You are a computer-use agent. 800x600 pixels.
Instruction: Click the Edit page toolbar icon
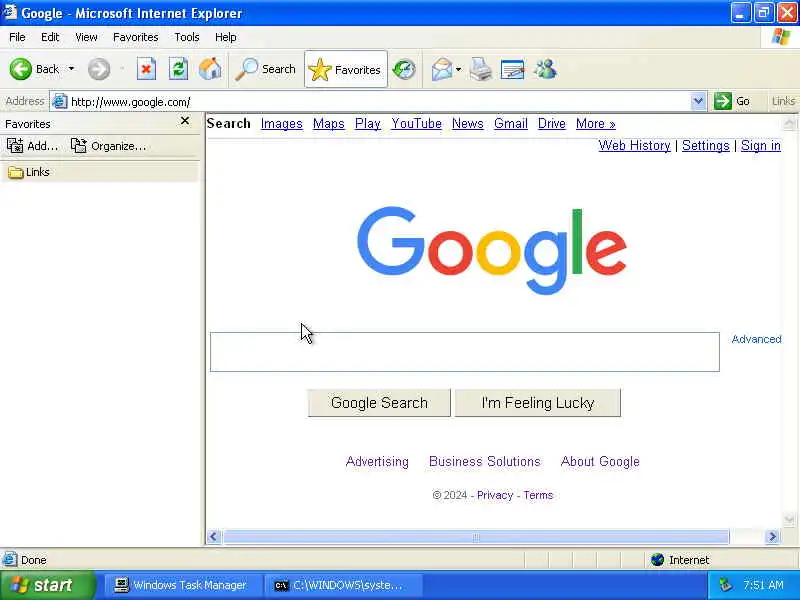tap(513, 69)
